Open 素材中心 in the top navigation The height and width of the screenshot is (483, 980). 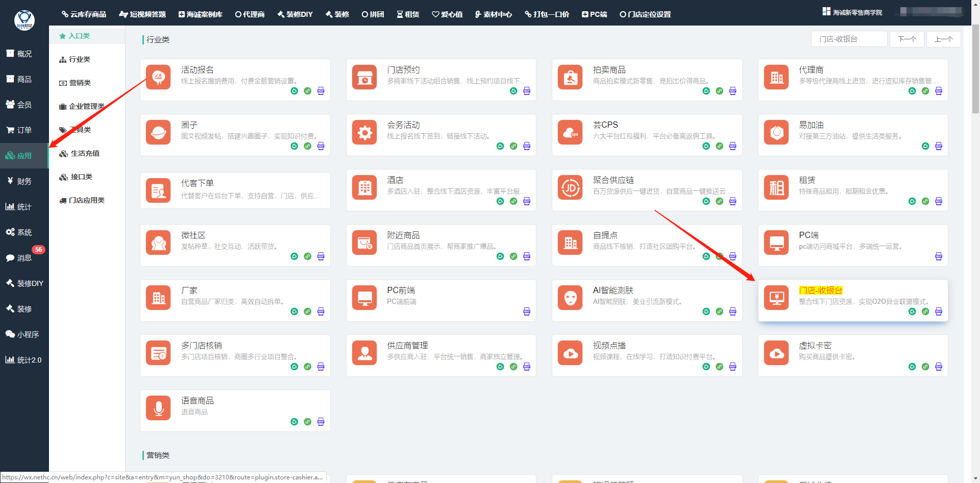(494, 14)
